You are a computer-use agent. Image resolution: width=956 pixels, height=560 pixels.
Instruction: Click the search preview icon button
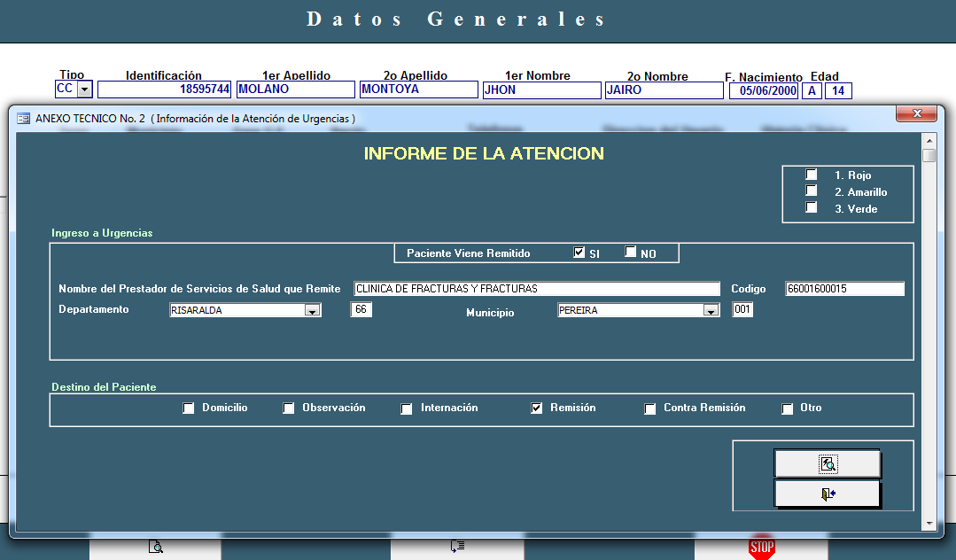coord(828,463)
